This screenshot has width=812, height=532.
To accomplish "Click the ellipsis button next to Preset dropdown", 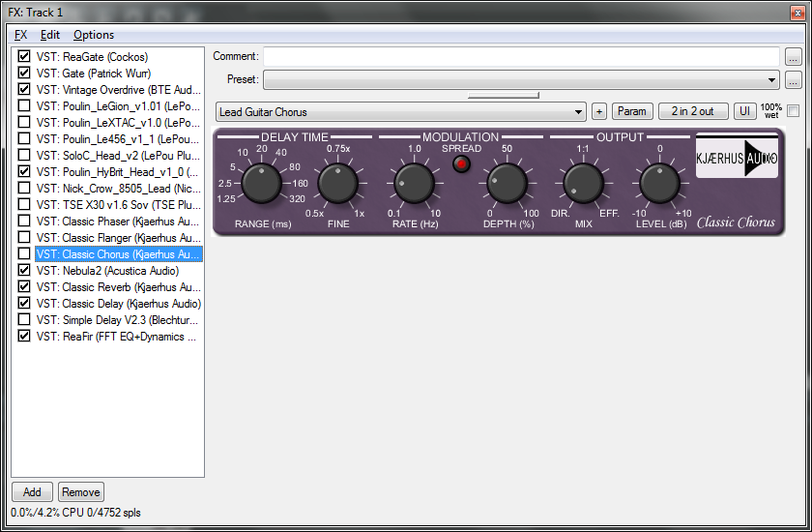I will 794,80.
